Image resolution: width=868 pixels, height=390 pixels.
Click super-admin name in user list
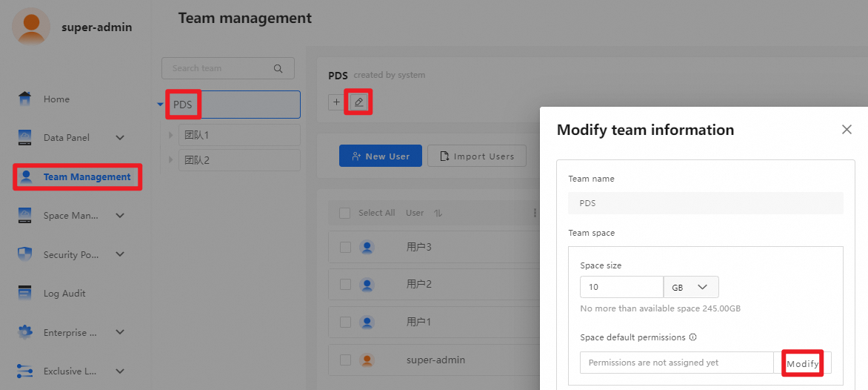(435, 360)
